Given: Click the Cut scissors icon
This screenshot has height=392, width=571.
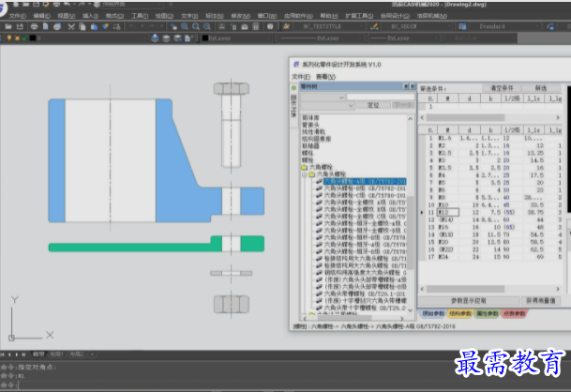Looking at the screenshot, I should click(71, 26).
